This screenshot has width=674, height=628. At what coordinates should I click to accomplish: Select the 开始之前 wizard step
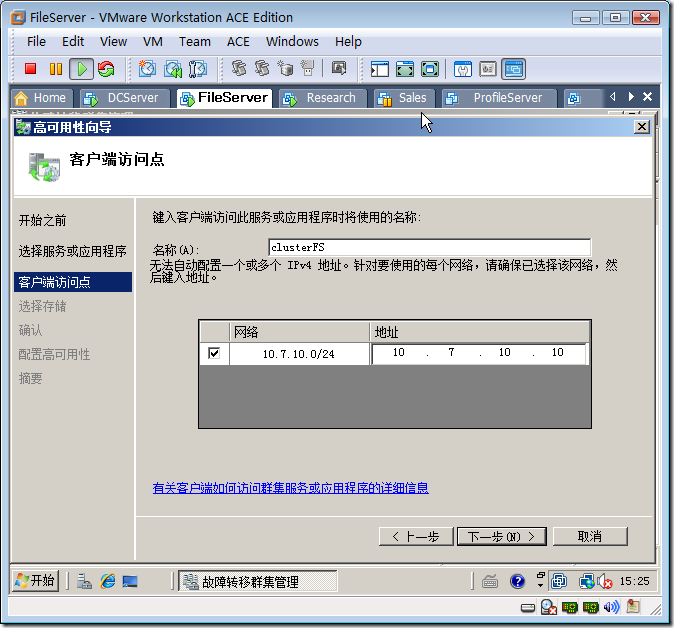[x=42, y=221]
